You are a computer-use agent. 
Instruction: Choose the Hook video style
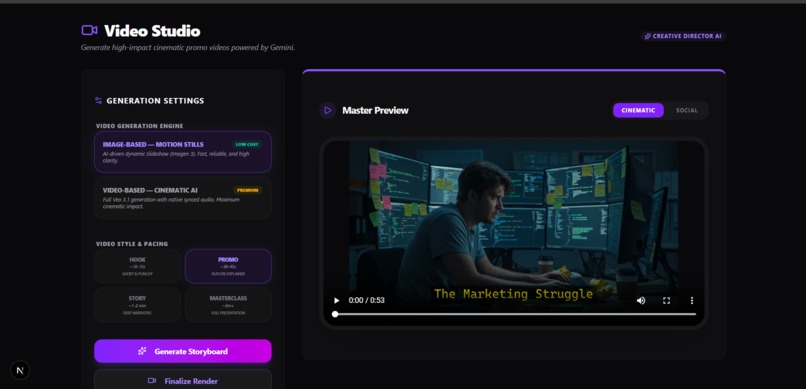pos(137,266)
